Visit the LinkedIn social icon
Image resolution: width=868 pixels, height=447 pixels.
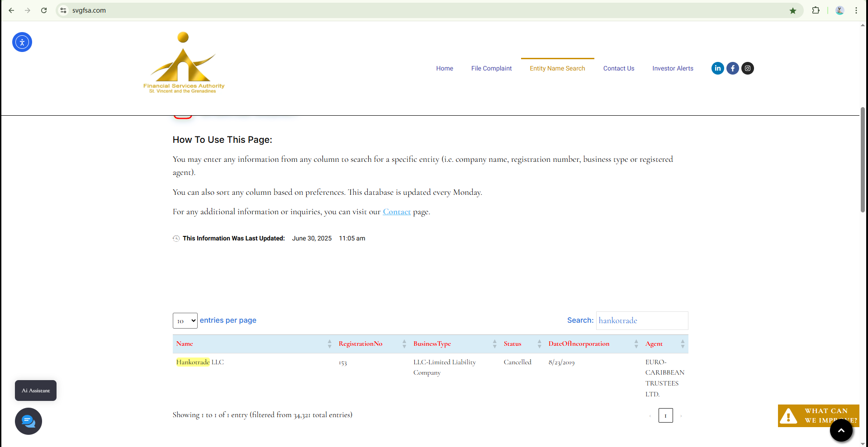click(x=717, y=68)
